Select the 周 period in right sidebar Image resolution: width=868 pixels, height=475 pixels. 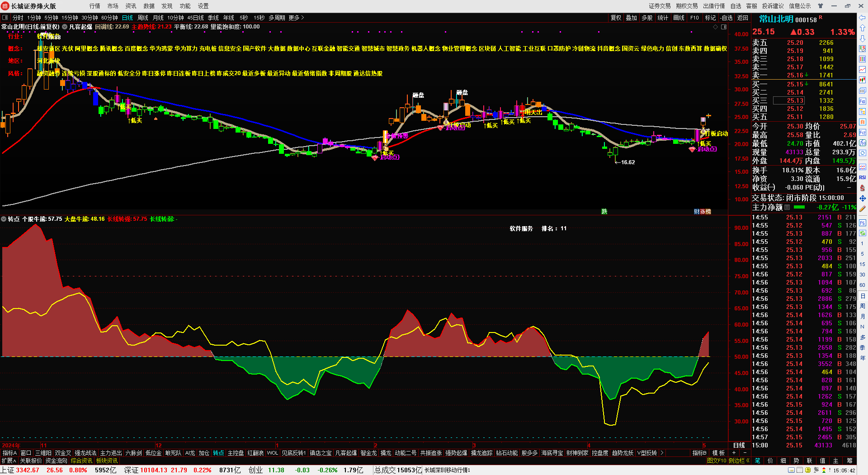863,306
